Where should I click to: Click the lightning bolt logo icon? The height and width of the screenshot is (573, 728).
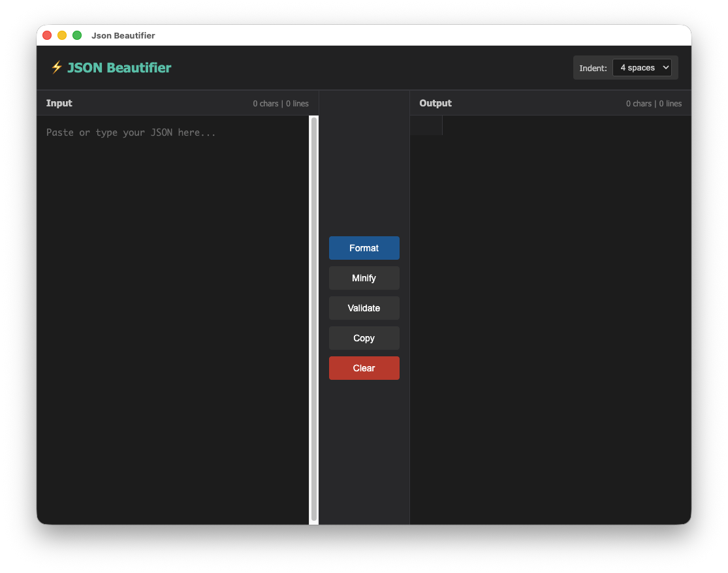(x=56, y=67)
